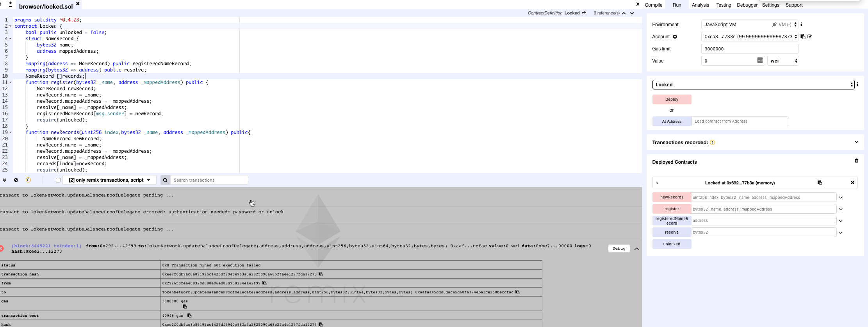Click the At Address button
The image size is (868, 327).
pyautogui.click(x=672, y=121)
